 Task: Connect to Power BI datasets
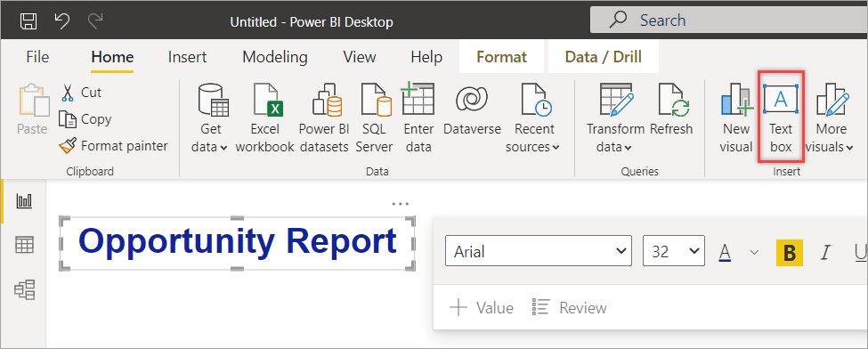coord(324,118)
